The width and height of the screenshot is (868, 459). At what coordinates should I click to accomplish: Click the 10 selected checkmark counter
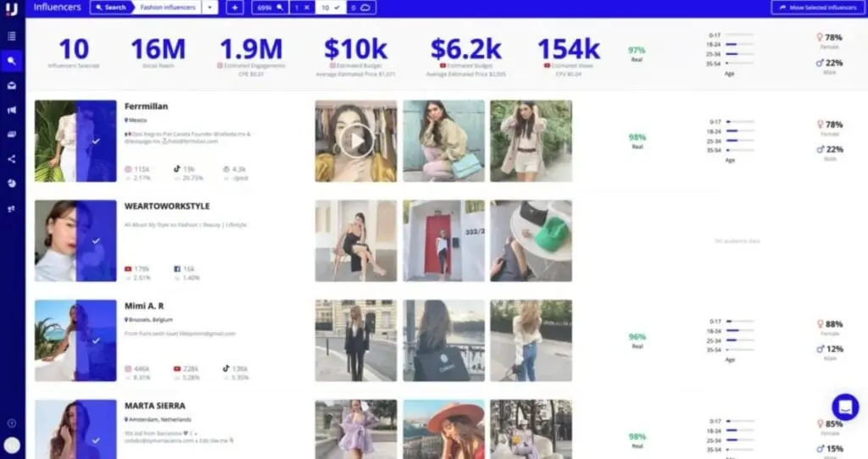click(331, 8)
